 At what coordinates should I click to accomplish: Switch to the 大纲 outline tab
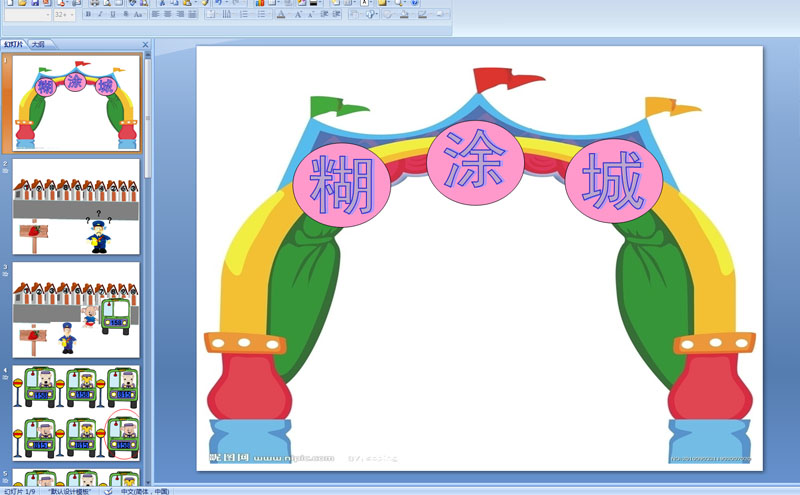(x=39, y=44)
